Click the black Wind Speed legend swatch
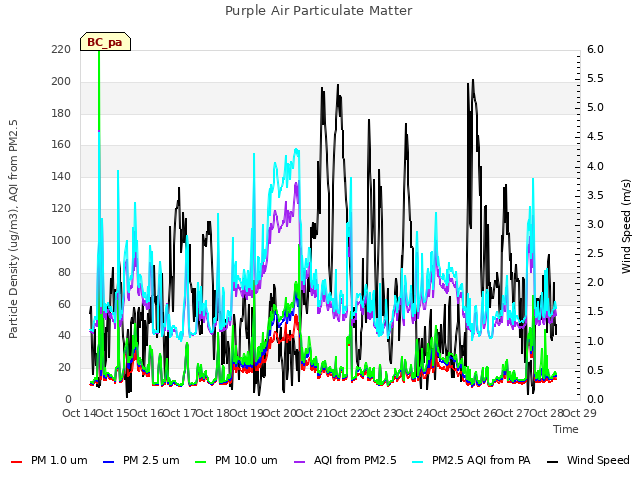This screenshot has width=640, height=480. point(552,462)
